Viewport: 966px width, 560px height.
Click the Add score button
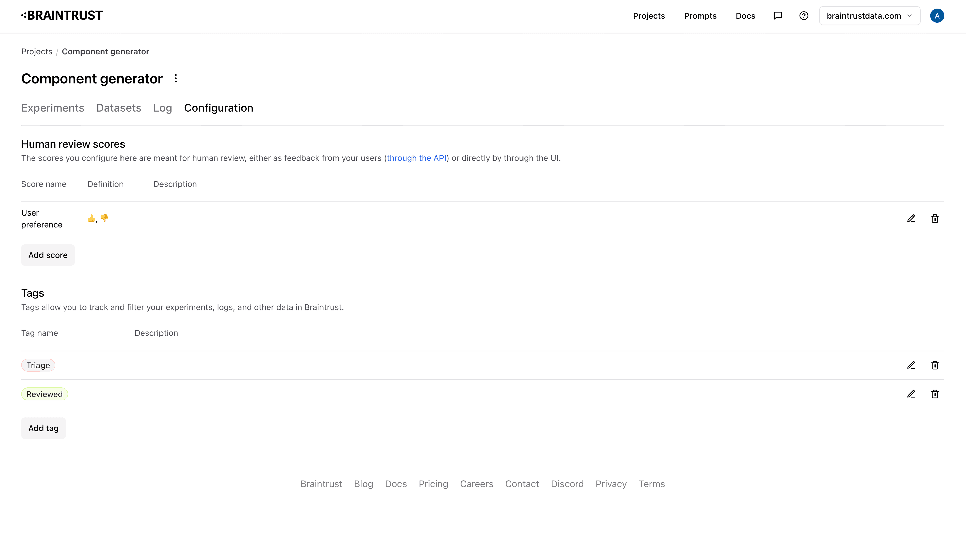pyautogui.click(x=48, y=255)
